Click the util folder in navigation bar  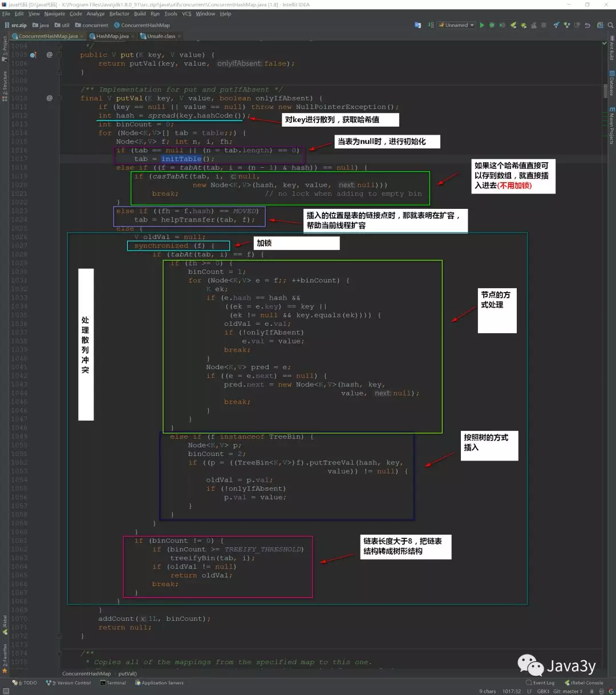(x=62, y=25)
